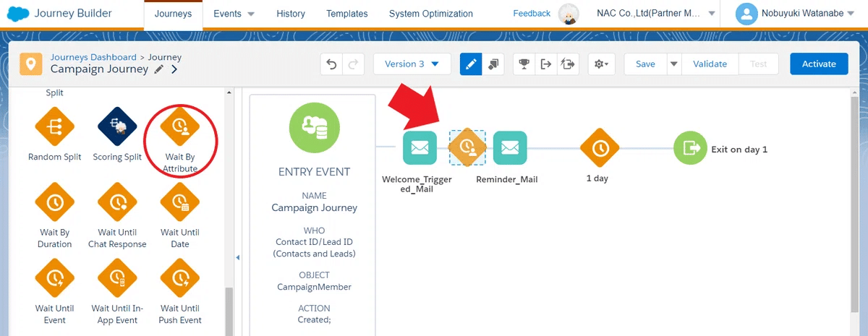
Task: Open the path optimizer icon
Action: (568, 64)
